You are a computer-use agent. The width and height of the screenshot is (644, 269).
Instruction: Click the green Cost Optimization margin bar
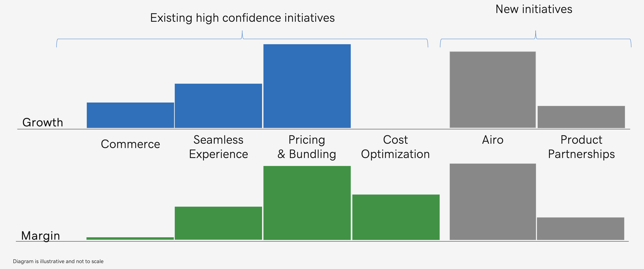396,217
